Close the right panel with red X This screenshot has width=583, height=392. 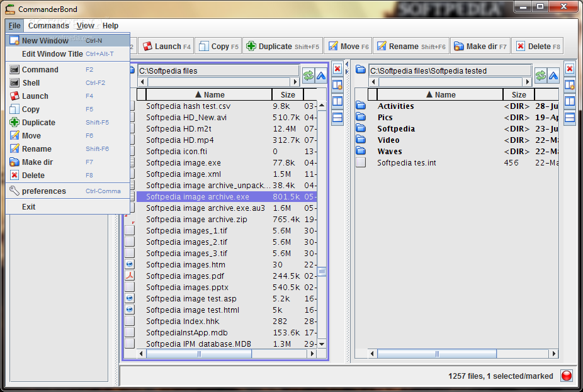tap(570, 69)
